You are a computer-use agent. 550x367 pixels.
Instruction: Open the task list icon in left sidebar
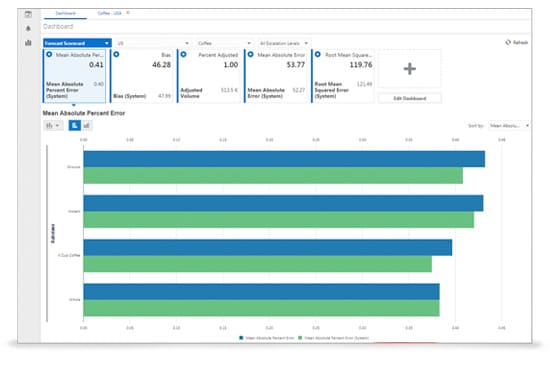[28, 14]
